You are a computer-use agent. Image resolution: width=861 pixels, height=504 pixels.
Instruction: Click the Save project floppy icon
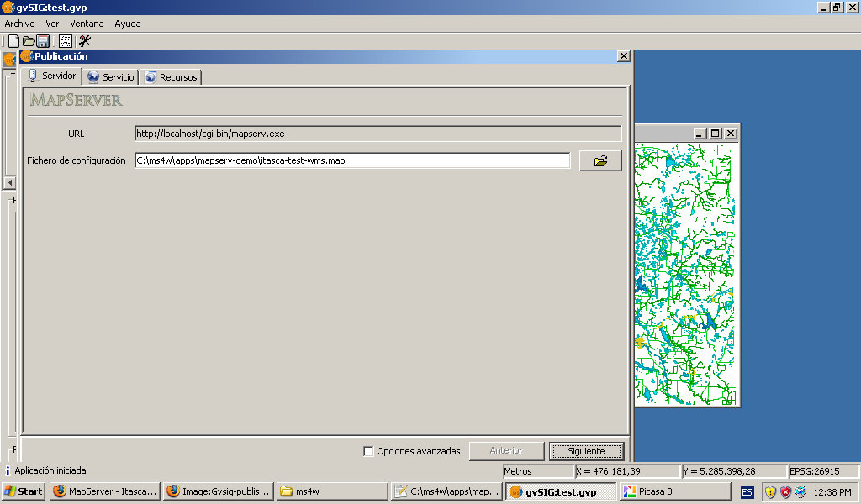click(43, 41)
